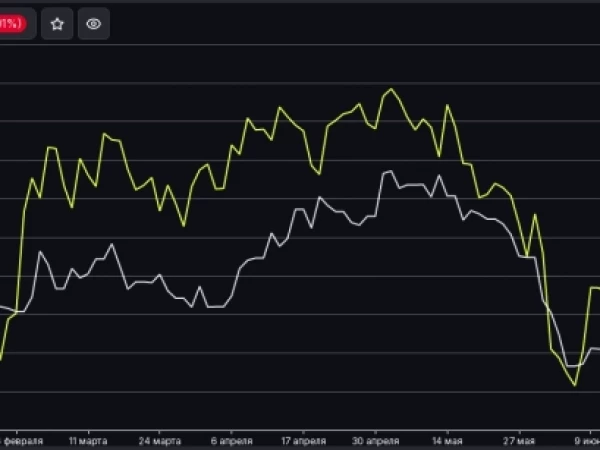Image resolution: width=600 pixels, height=450 pixels.
Task: Select the 24 марта date label
Action: 160,441
